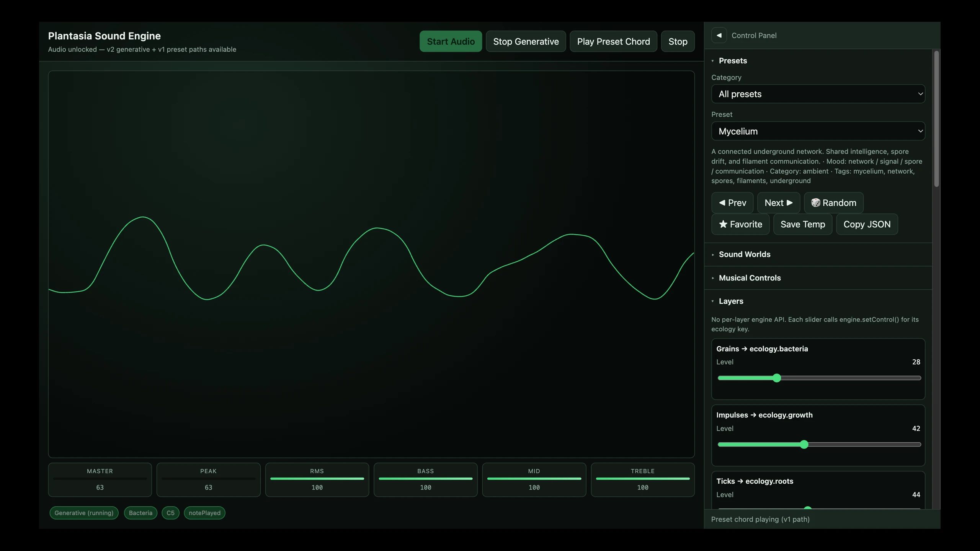Click the Ticks level value 44
Viewport: 980px width, 551px height.
tap(916, 495)
